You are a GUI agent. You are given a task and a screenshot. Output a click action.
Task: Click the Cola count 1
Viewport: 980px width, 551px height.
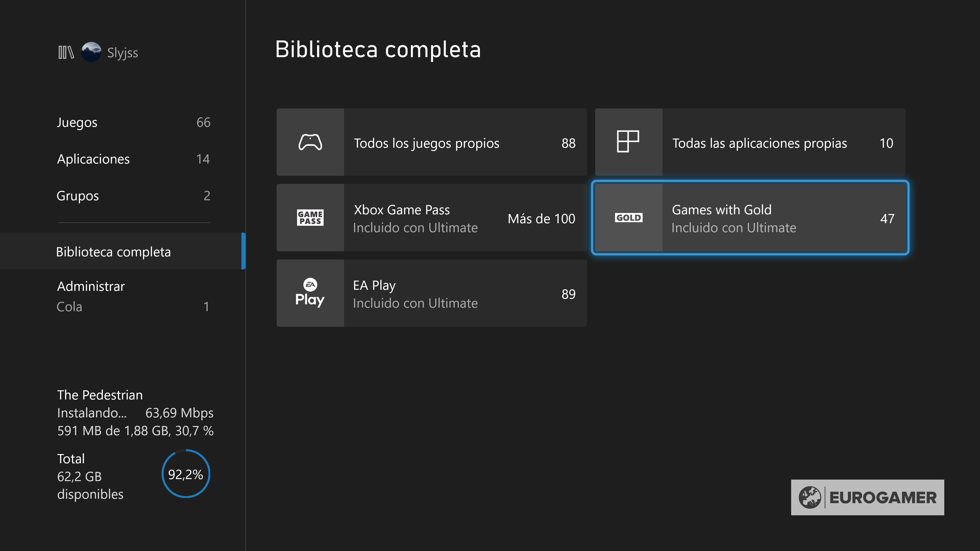(206, 307)
